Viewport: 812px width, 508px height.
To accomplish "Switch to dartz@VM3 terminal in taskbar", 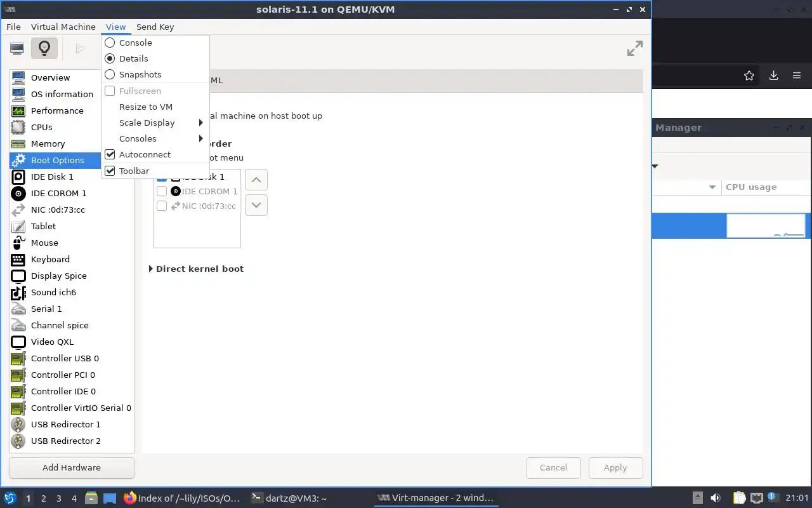I will click(x=289, y=498).
